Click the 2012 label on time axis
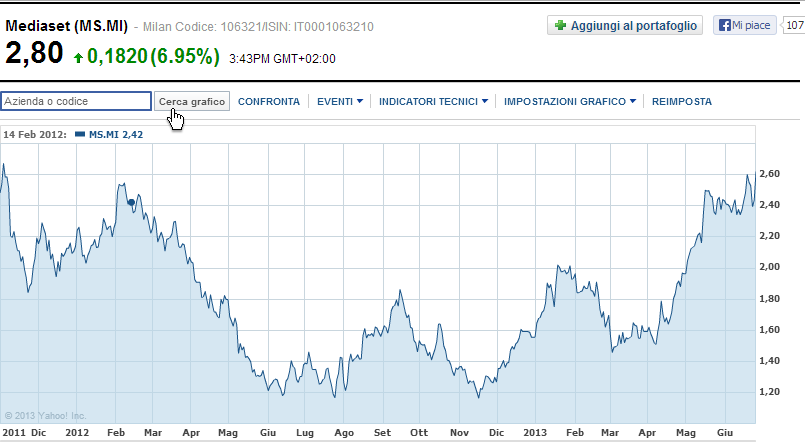Screen dimensions: 805x442 tap(77, 433)
